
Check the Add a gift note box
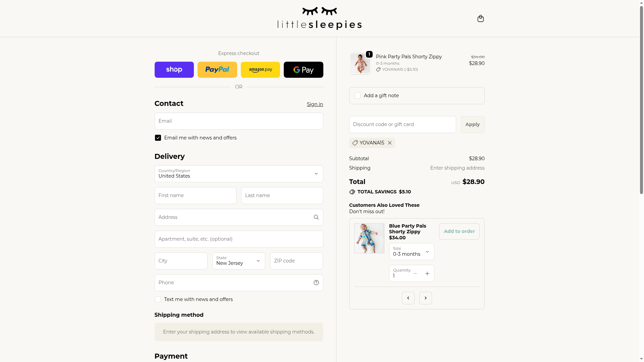358,96
